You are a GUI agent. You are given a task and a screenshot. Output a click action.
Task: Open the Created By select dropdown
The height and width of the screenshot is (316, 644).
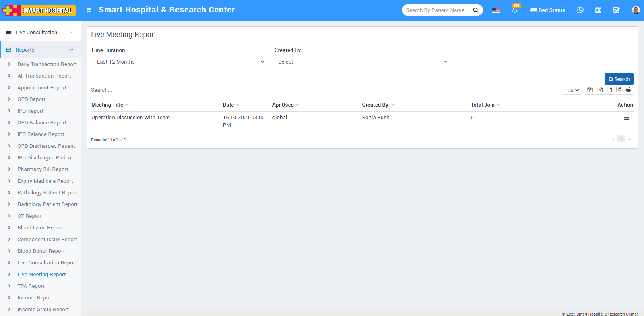[x=362, y=62]
